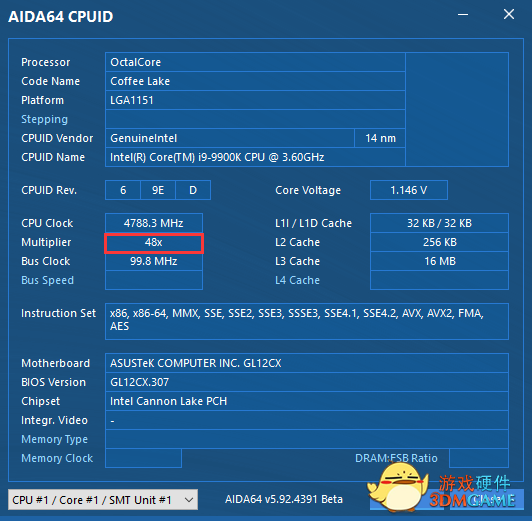Screen dimensions: 532x521
Task: Click the 16 MB L3 Cache value
Action: point(439,261)
